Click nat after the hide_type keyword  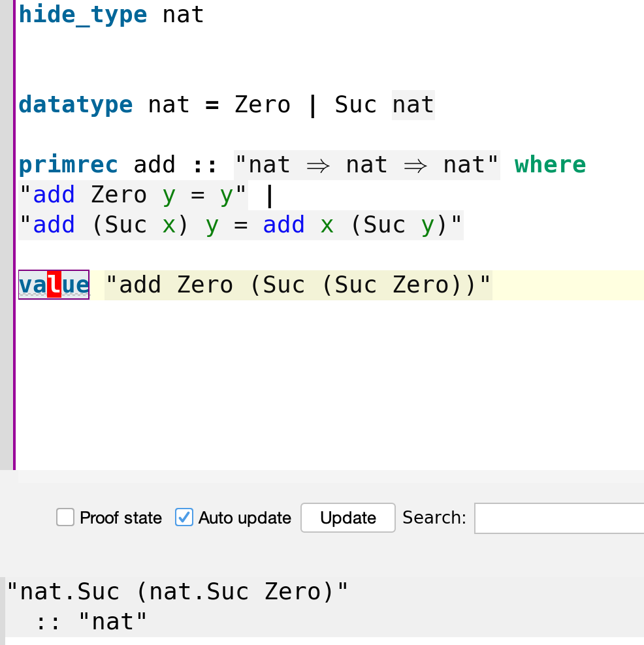click(183, 14)
